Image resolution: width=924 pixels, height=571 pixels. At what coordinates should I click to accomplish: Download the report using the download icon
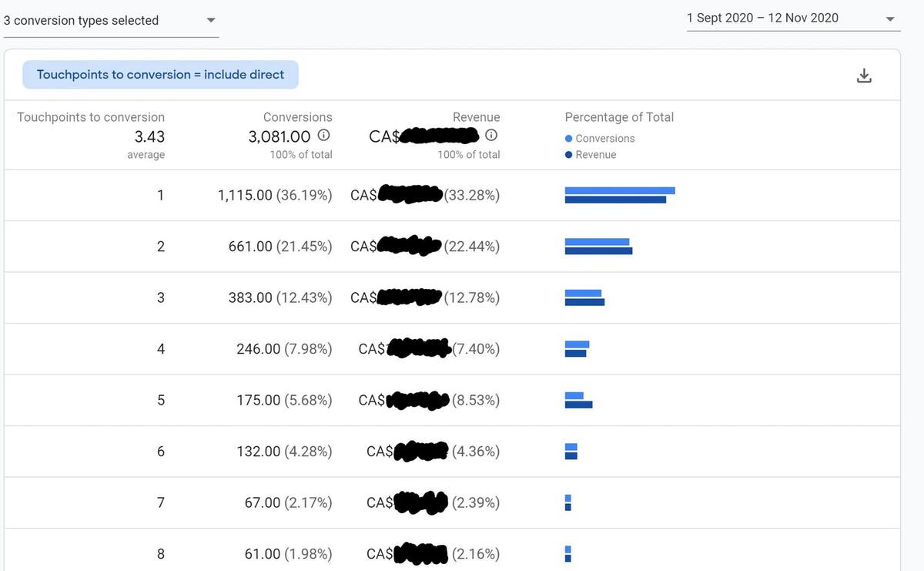[x=864, y=75]
